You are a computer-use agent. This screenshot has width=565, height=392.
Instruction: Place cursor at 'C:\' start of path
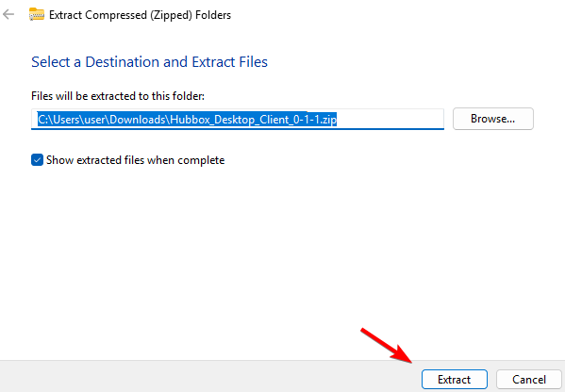(44, 119)
